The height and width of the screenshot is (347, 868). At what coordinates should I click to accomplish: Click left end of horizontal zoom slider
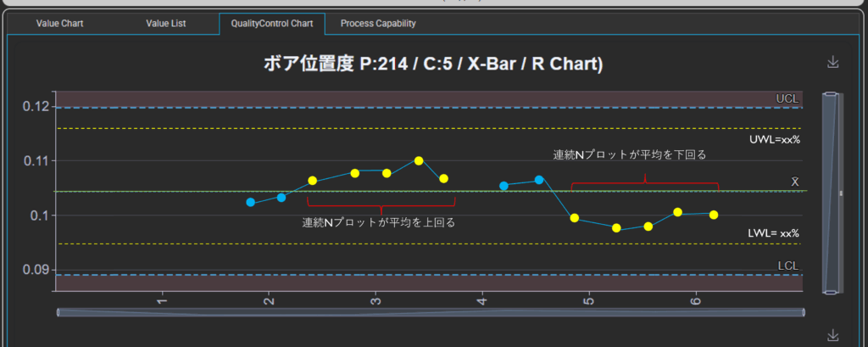coord(59,312)
